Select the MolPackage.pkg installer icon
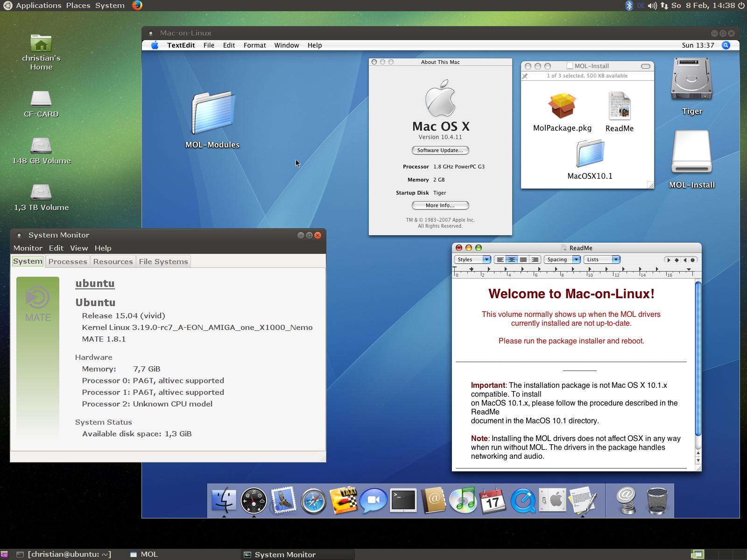The width and height of the screenshot is (747, 560). (x=562, y=106)
